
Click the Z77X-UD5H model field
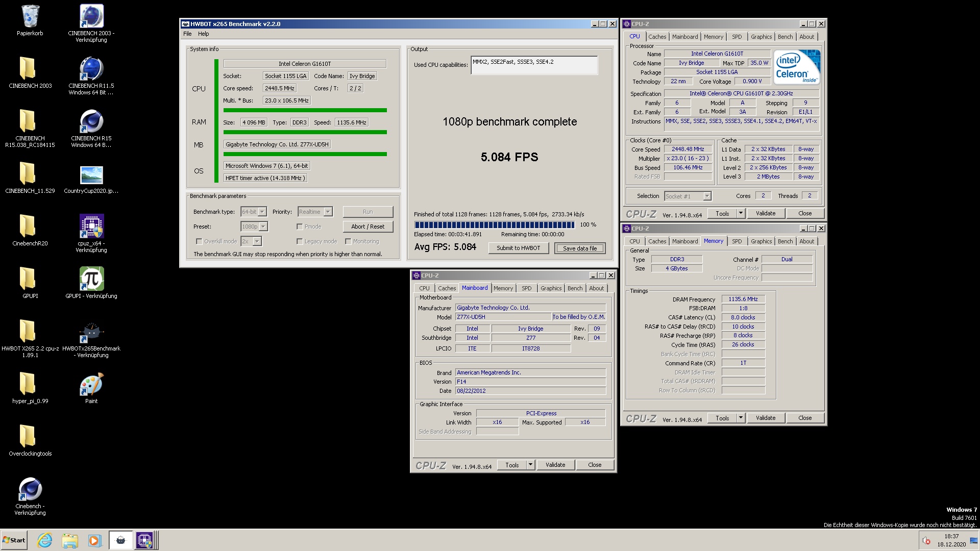(503, 317)
